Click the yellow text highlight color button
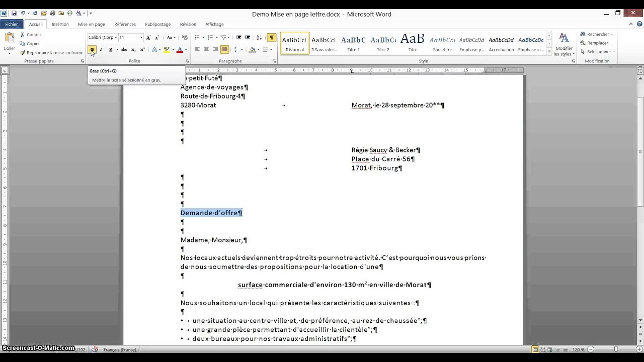The height and width of the screenshot is (362, 644). tap(167, 50)
